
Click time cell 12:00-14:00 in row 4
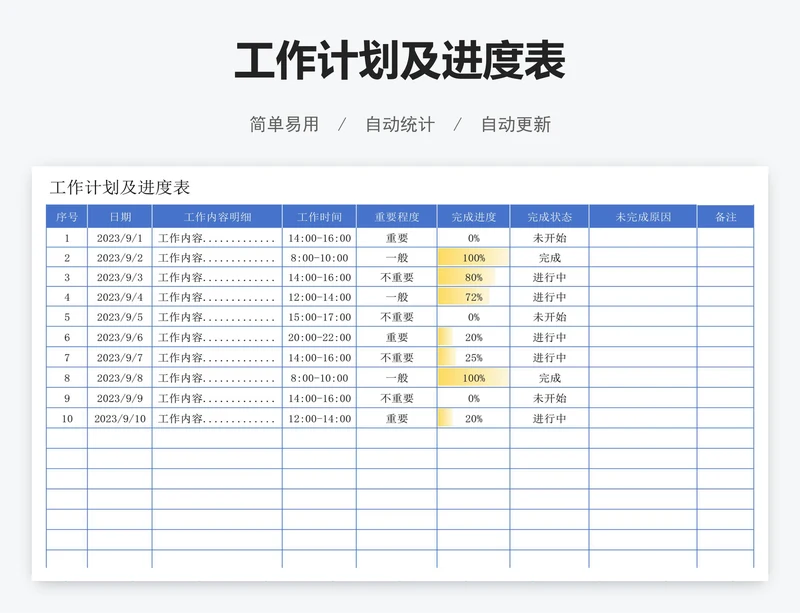click(319, 297)
